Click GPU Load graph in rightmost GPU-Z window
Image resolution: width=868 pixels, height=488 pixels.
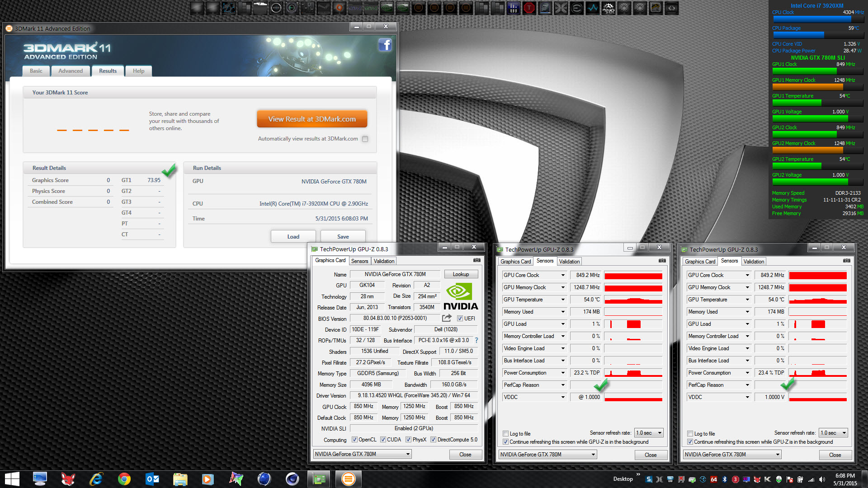point(818,324)
